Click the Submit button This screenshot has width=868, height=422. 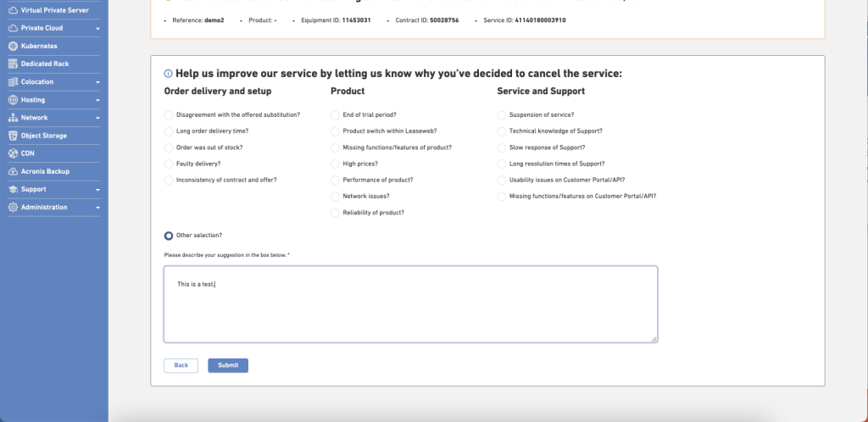228,365
